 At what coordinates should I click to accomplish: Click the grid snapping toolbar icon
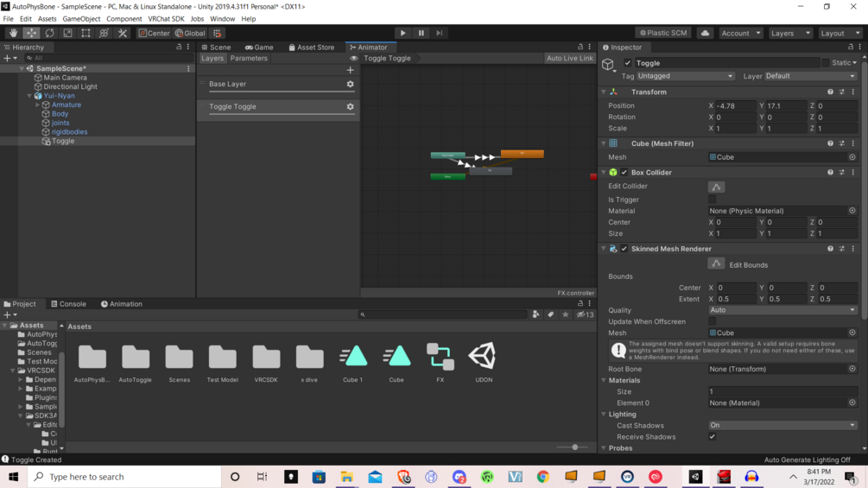pyautogui.click(x=217, y=33)
